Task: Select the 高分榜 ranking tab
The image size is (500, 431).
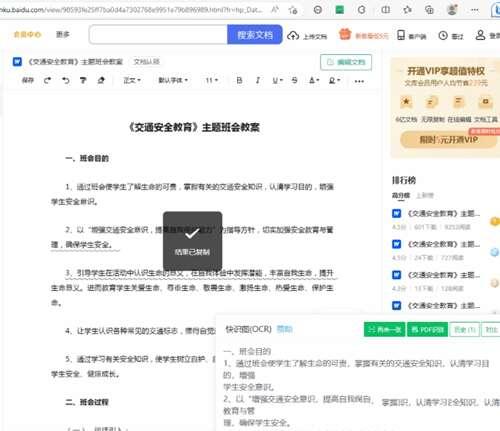Action: point(401,195)
